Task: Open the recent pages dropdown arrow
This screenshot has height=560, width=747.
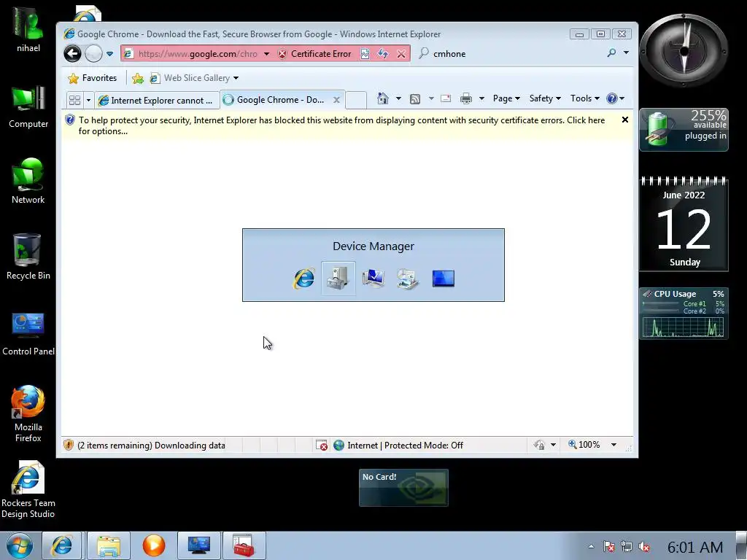Action: (109, 54)
